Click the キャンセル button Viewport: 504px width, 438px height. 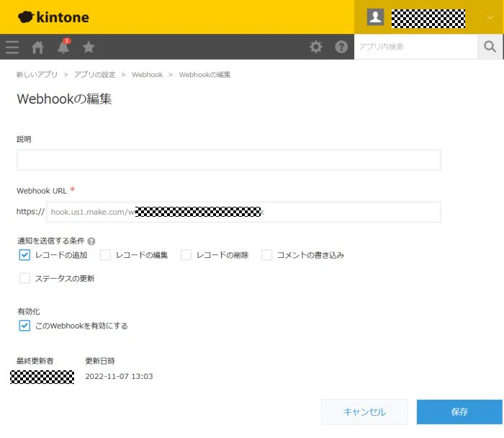[x=364, y=412]
